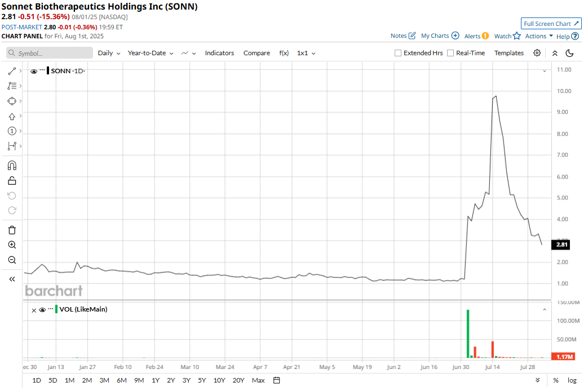Toggle percent scale button
The width and height of the screenshot is (588, 391).
[556, 380]
